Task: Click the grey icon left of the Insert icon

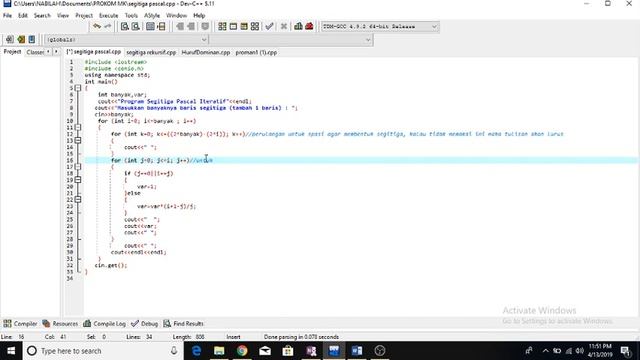Action: tap(10, 40)
